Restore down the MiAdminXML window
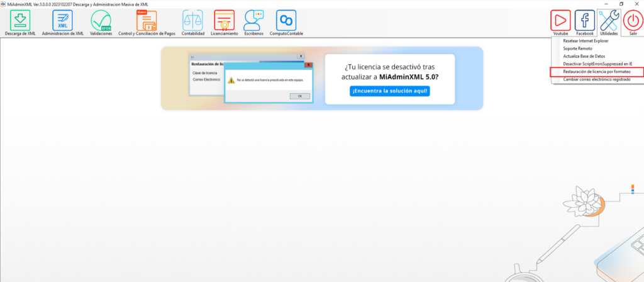 pos(621,4)
